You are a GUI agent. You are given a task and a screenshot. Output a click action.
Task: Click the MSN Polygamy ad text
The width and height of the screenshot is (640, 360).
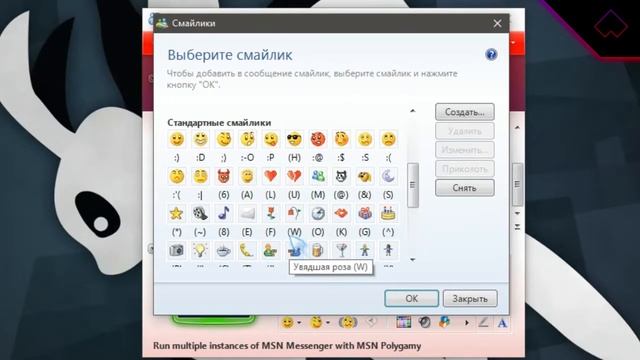(287, 346)
